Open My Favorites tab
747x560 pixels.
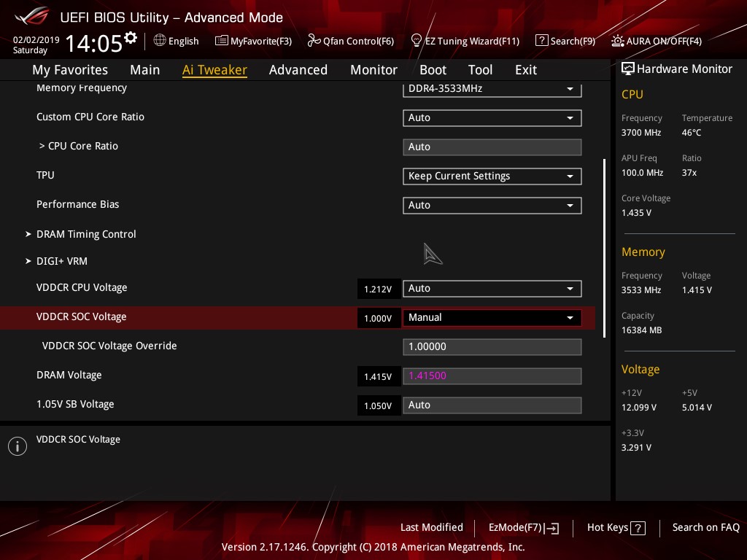(x=70, y=69)
